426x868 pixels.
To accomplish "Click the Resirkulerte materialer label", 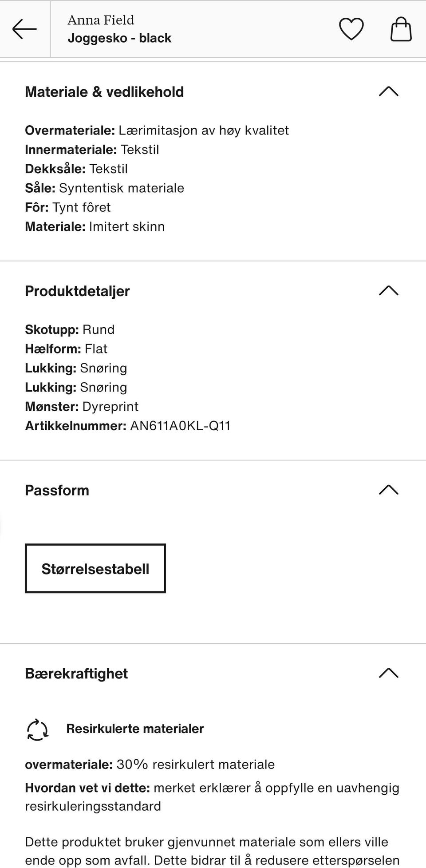I will tap(134, 728).
